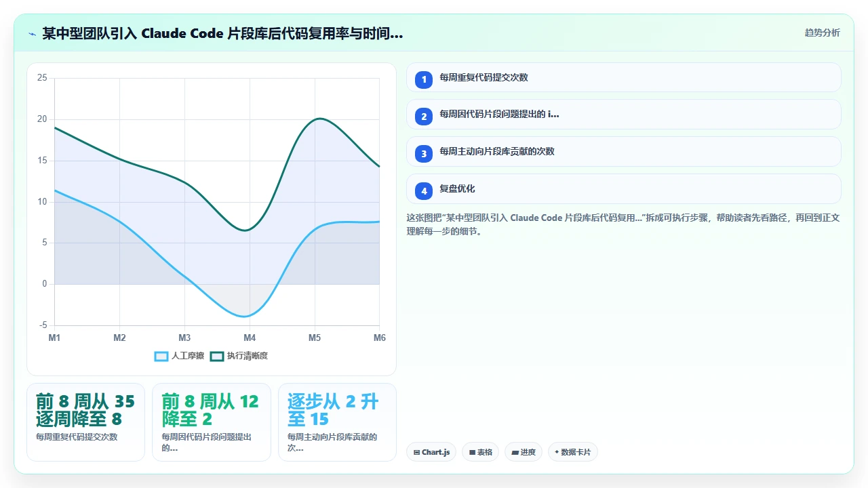This screenshot has width=868, height=488.
Task: Click the M1 axis label
Action: (x=54, y=338)
